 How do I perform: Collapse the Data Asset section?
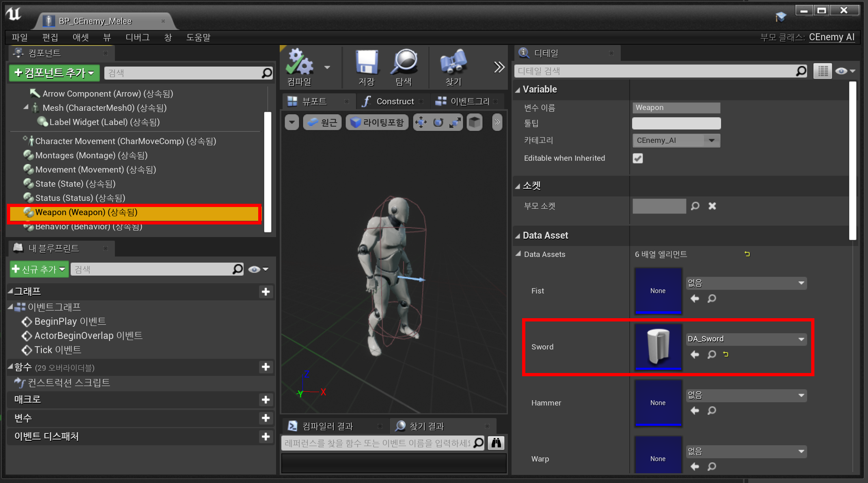pos(518,236)
